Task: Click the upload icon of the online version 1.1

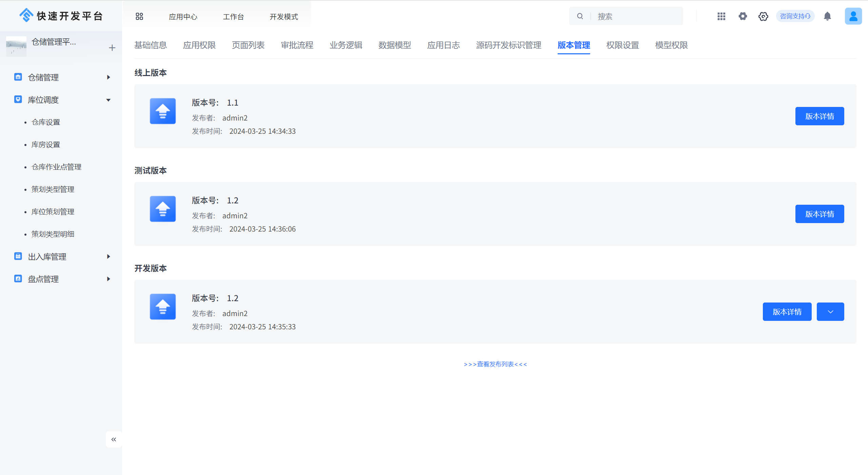Action: (163, 111)
